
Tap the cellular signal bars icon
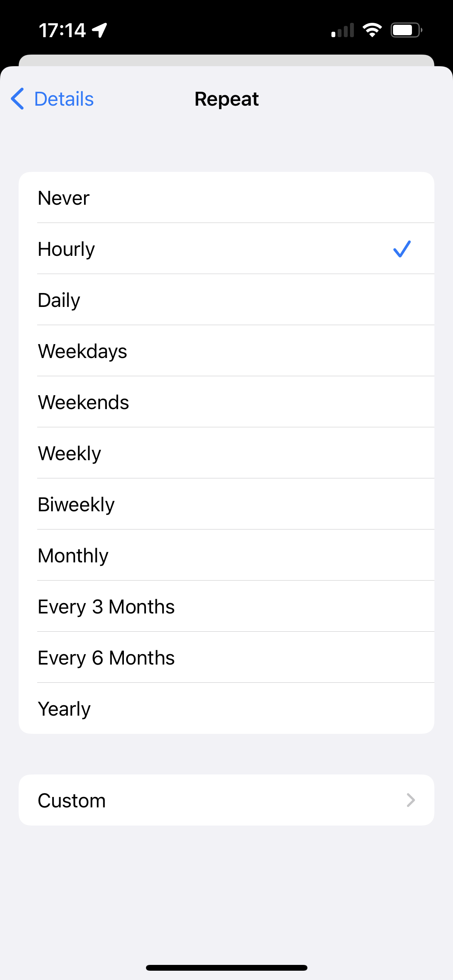tap(343, 31)
